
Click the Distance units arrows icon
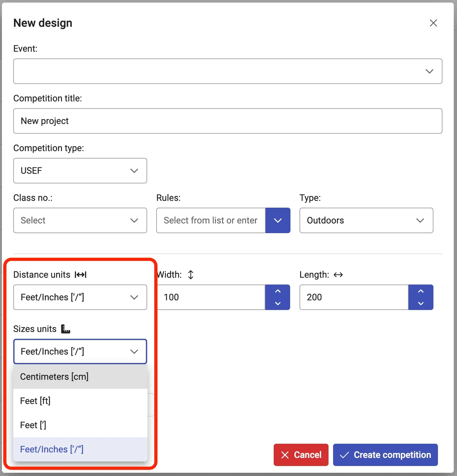point(81,275)
